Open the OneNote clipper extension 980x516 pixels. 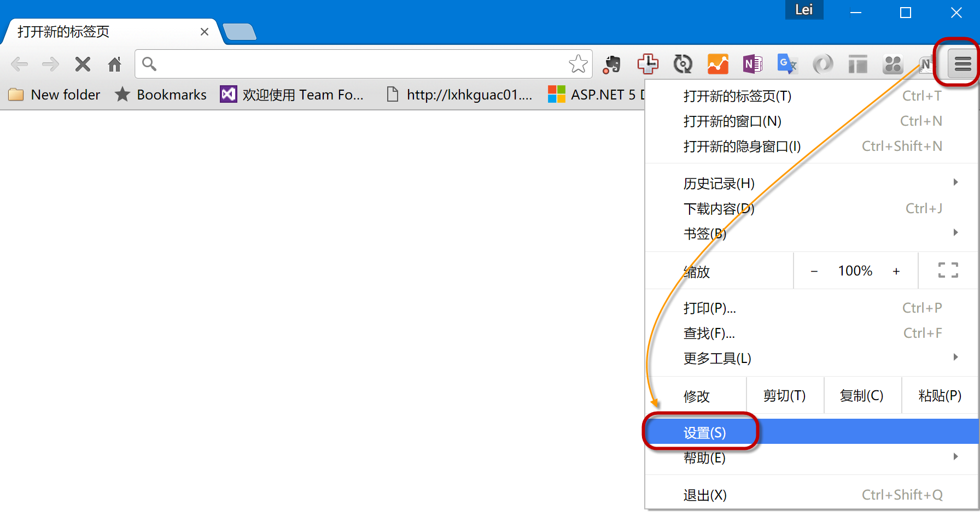point(752,64)
